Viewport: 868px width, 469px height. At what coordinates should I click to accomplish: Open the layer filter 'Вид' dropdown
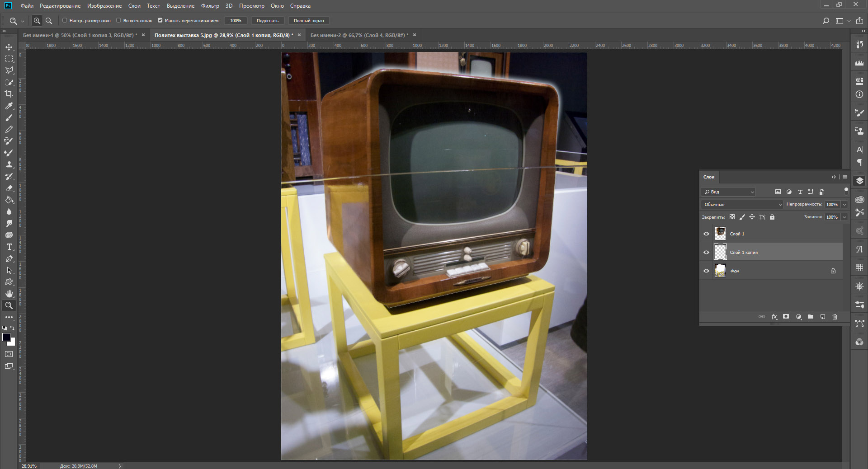click(x=728, y=192)
